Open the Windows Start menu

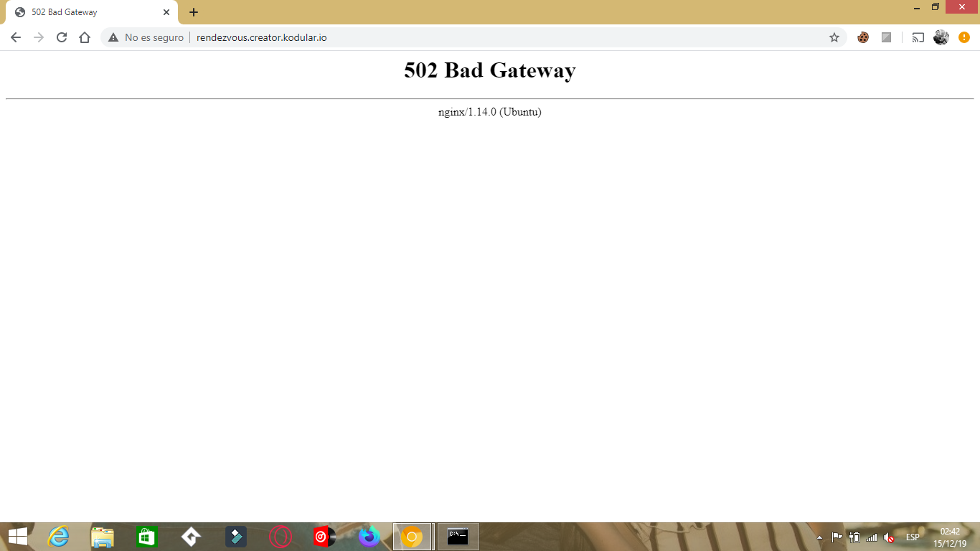(18, 537)
